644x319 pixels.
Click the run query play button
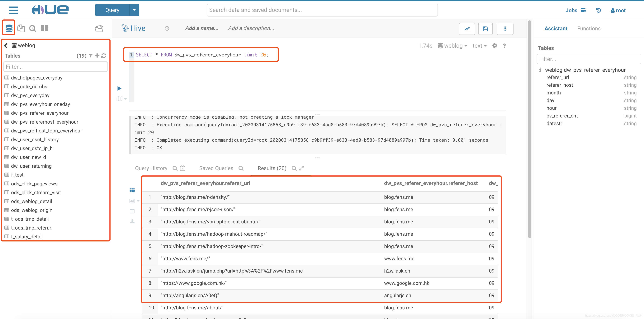(x=119, y=88)
